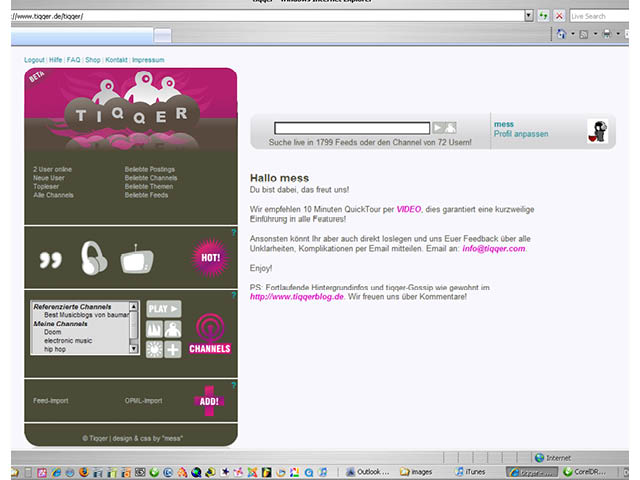Open the FAQ link in top navigation
Viewport: 640px width, 480px height.
[x=73, y=60]
